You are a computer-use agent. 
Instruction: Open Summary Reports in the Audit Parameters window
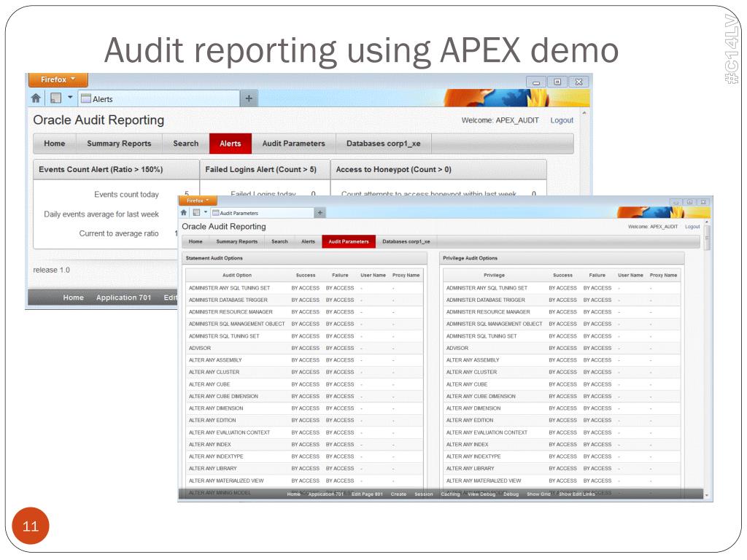point(237,241)
